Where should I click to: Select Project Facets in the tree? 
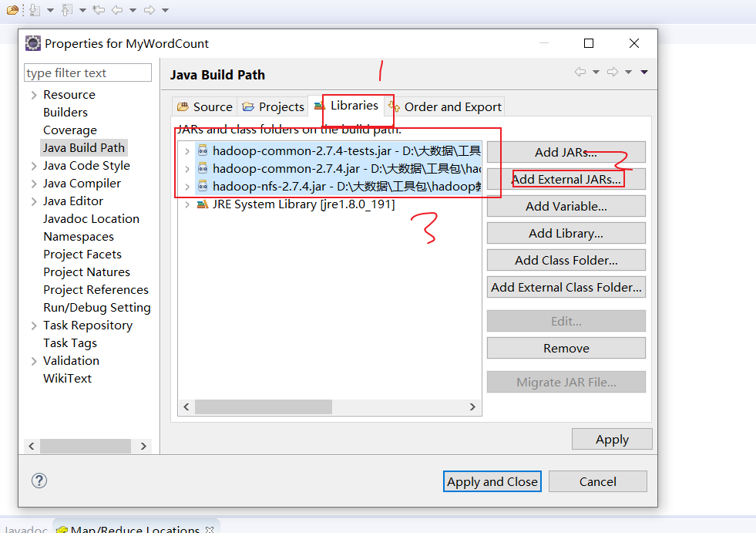[x=82, y=255]
